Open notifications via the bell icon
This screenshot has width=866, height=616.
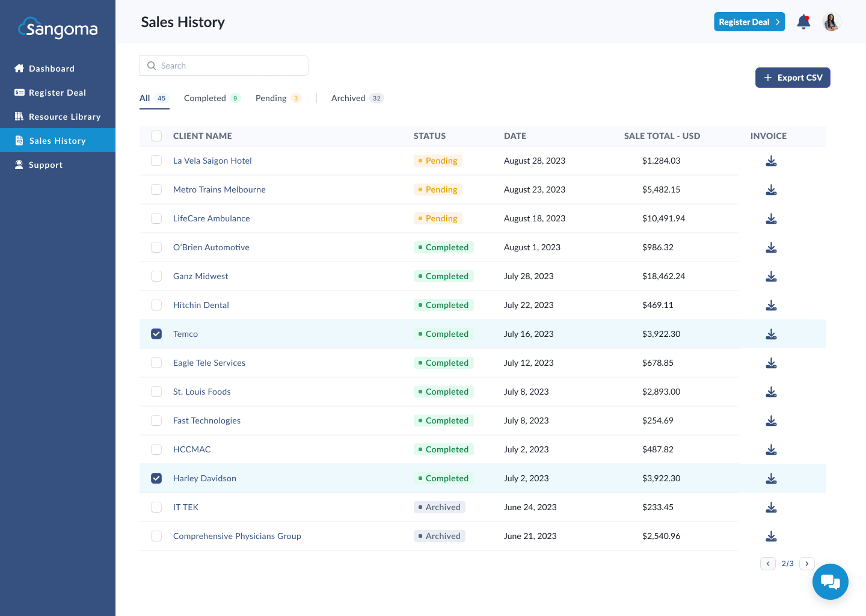(x=803, y=22)
